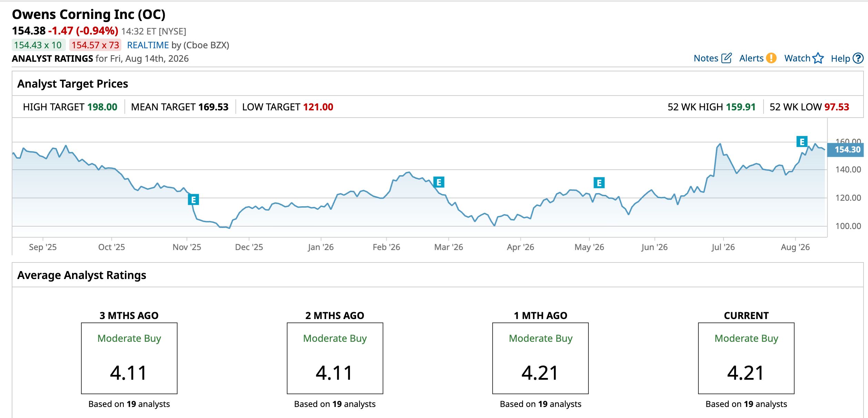
Task: Click the Watch link
Action: point(797,58)
